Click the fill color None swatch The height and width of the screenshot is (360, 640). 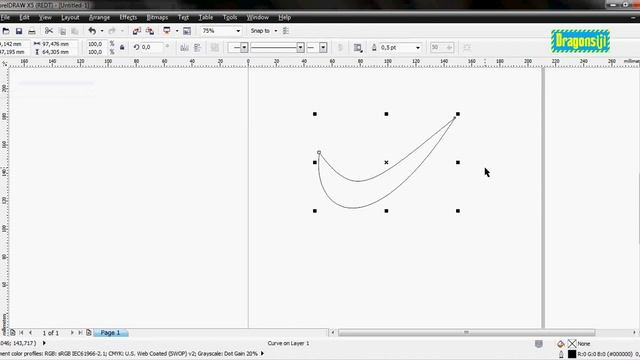[x=572, y=344]
